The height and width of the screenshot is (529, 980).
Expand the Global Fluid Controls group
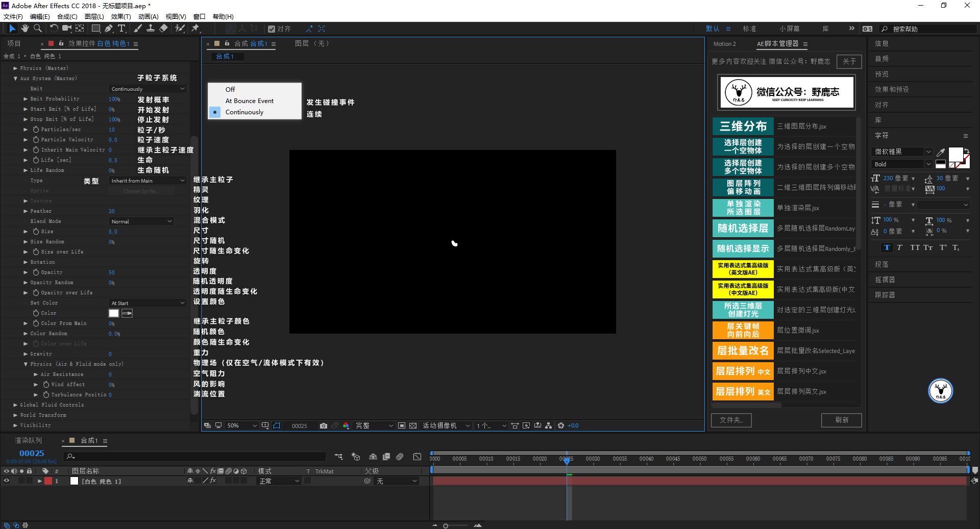click(x=15, y=405)
